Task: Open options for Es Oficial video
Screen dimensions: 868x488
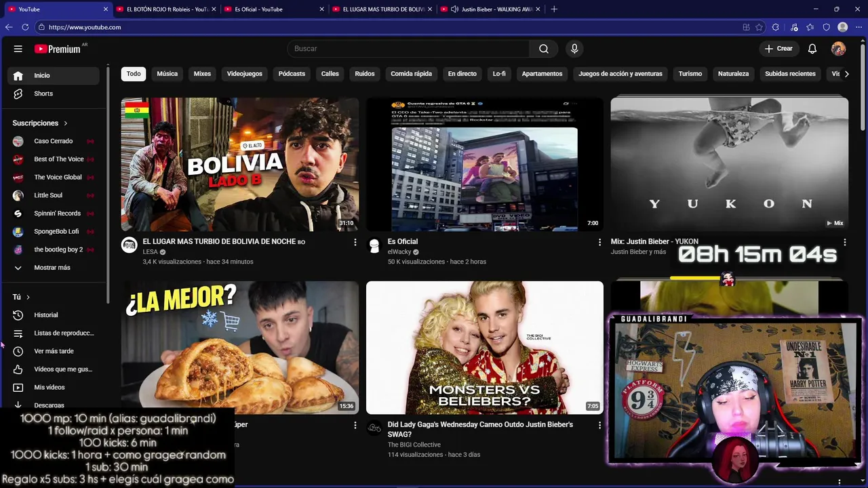Action: pos(599,242)
